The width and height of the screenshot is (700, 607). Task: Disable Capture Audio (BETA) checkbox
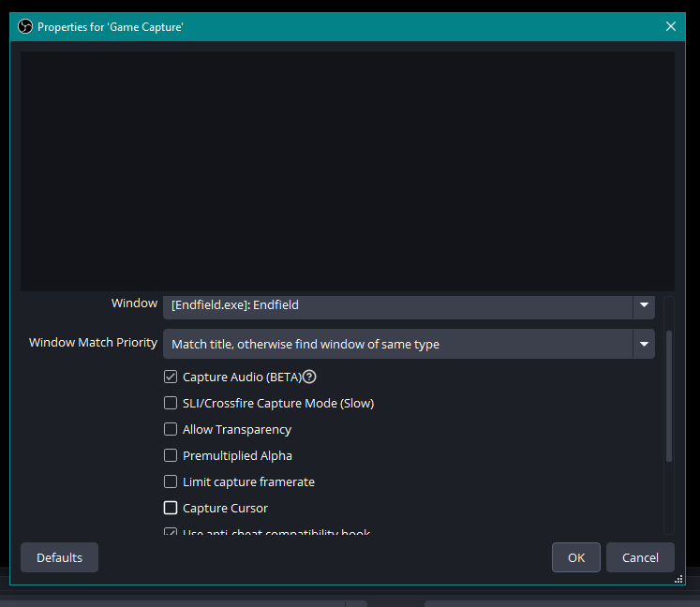(171, 378)
